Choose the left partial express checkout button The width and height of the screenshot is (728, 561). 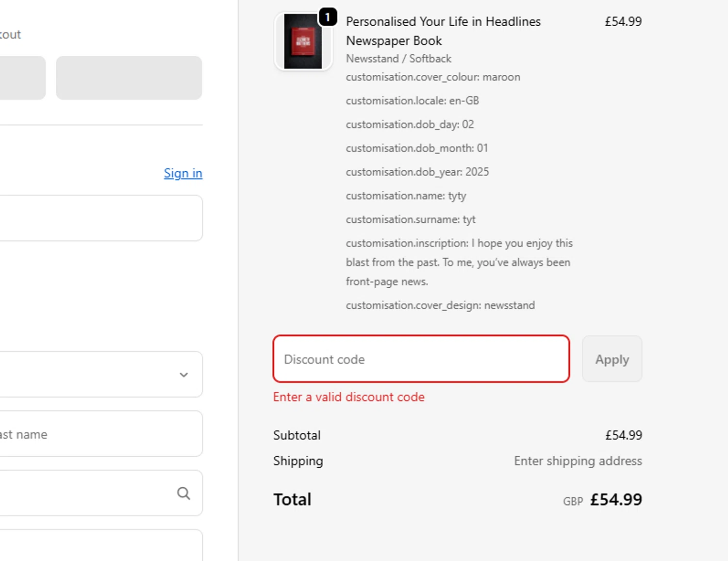click(x=22, y=78)
